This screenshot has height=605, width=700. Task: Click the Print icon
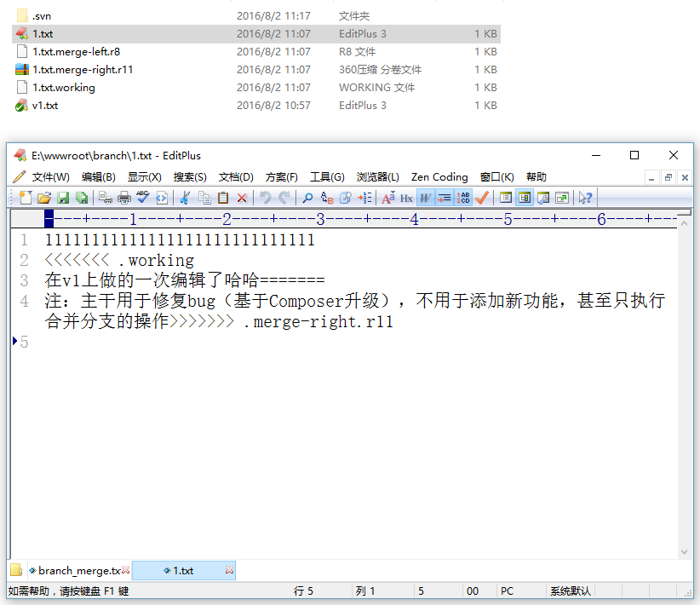point(124,198)
